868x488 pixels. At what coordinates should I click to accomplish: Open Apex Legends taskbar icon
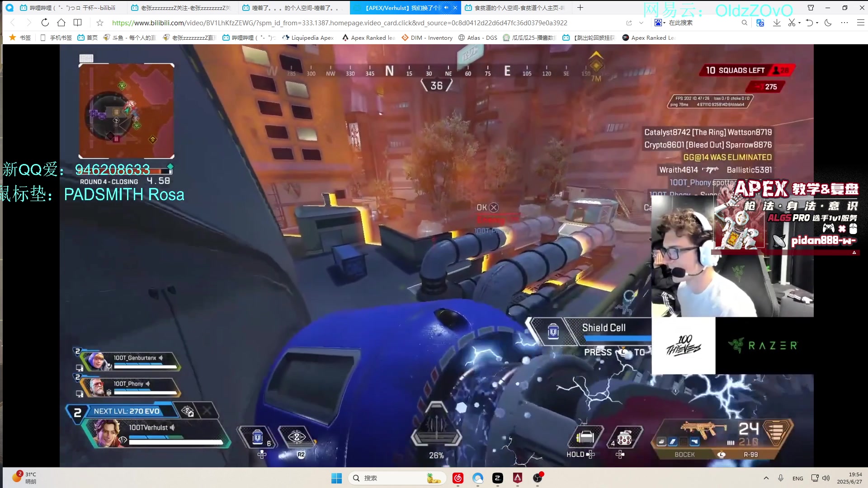click(x=518, y=478)
